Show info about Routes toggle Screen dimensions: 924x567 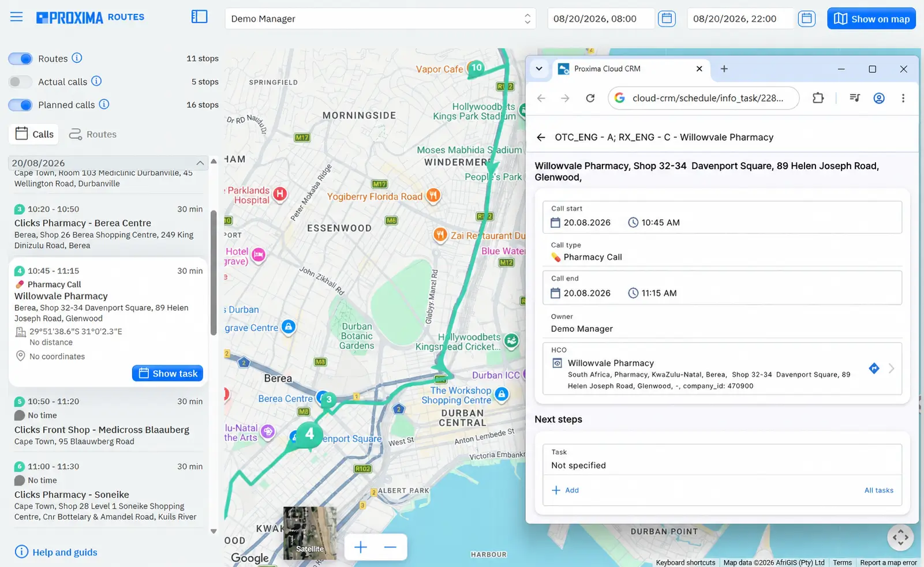coord(77,58)
